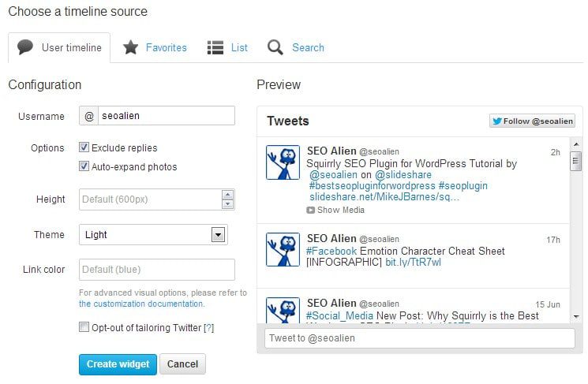Click the 17h timestamp on the second tweet
Viewport: 588px width, 384px height.
pos(553,240)
